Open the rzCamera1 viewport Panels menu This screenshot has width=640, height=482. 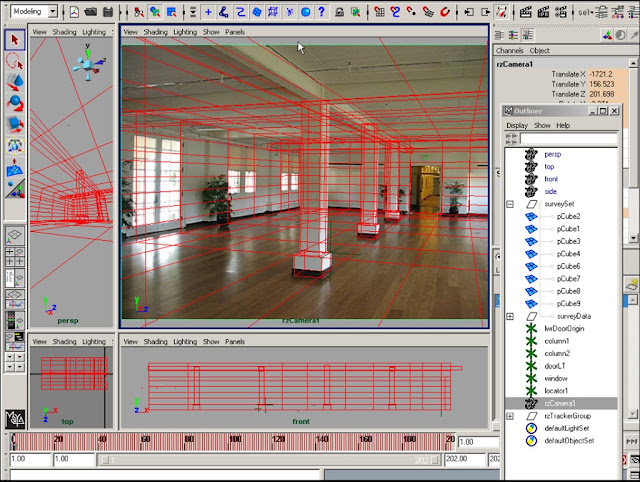235,32
